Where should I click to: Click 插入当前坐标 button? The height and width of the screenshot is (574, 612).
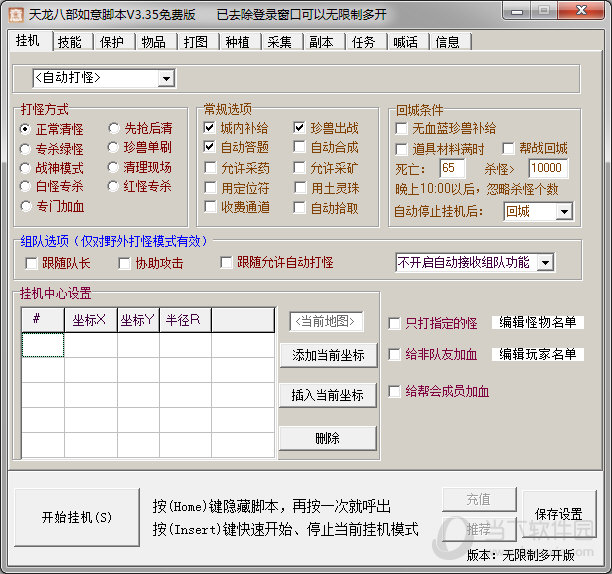pos(327,395)
